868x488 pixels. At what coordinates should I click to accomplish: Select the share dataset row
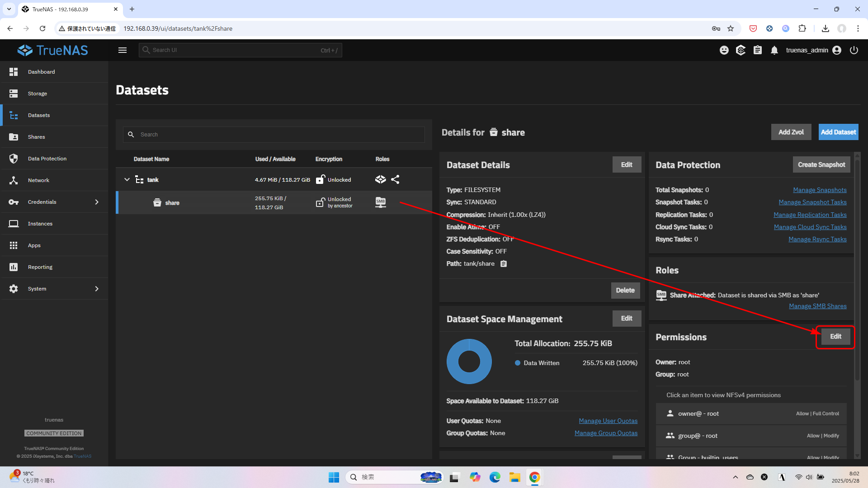[x=274, y=202]
